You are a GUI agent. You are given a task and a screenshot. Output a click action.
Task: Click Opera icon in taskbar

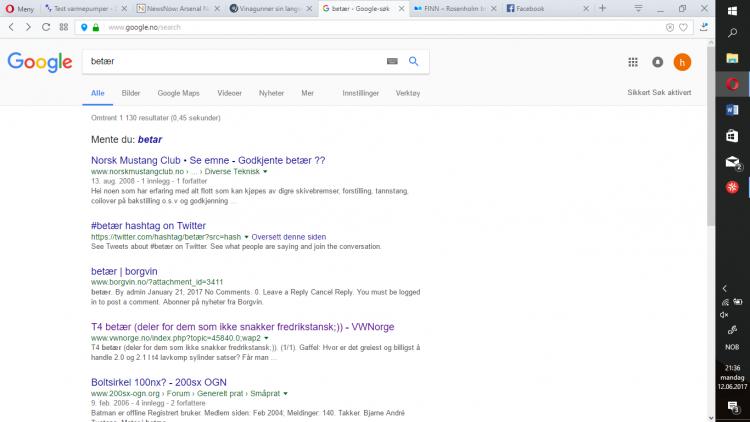tap(732, 84)
